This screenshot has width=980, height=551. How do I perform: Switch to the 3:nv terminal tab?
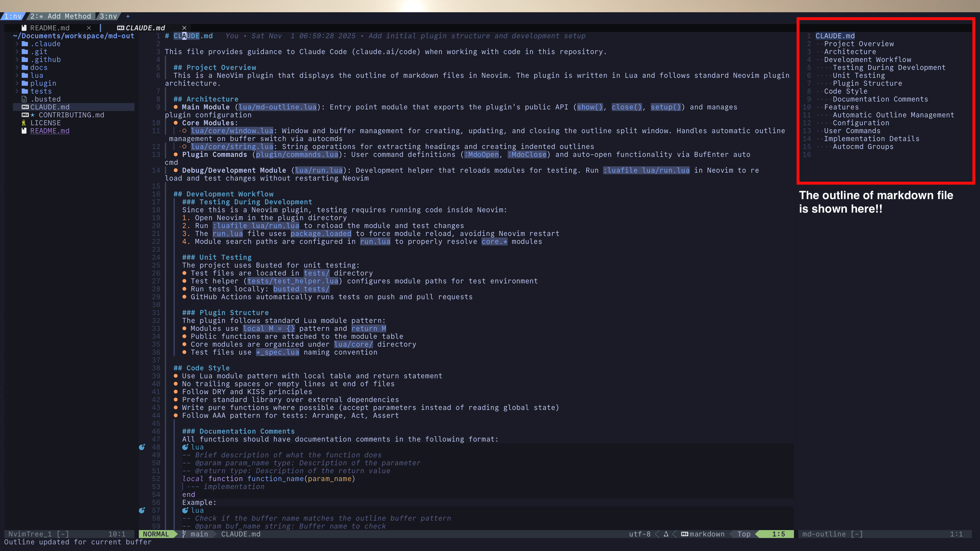[x=108, y=16]
